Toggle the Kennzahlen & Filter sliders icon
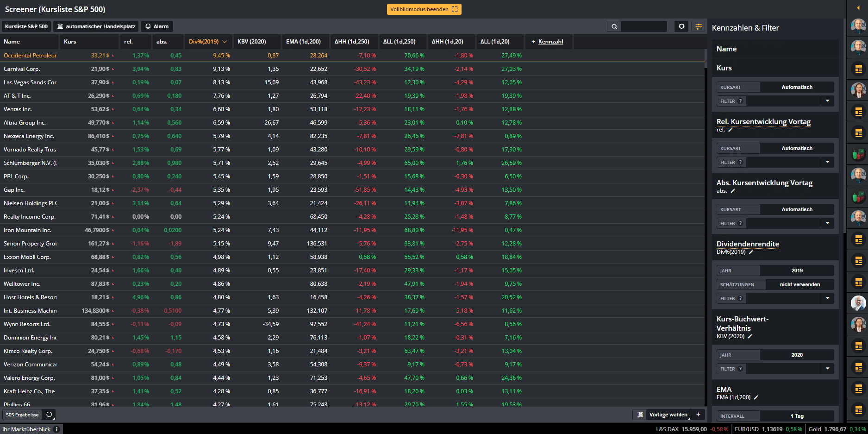The width and height of the screenshot is (868, 434). tap(699, 26)
